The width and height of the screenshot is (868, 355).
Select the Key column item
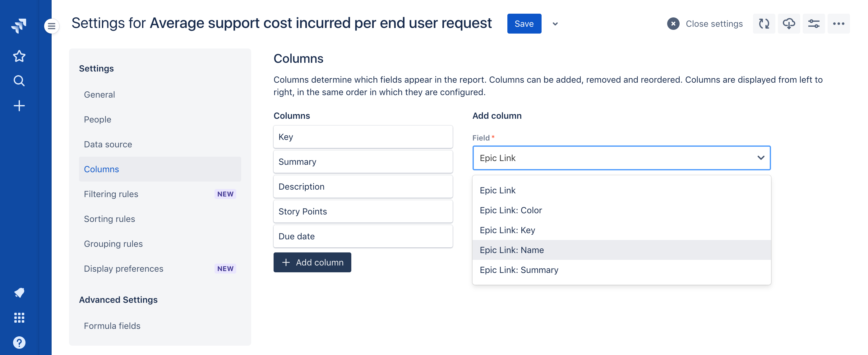[x=363, y=137]
